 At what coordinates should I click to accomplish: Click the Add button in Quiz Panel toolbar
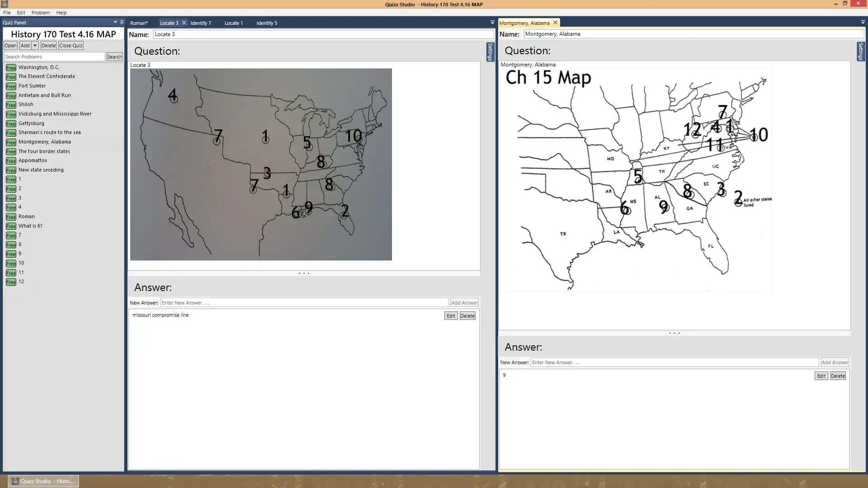[25, 45]
